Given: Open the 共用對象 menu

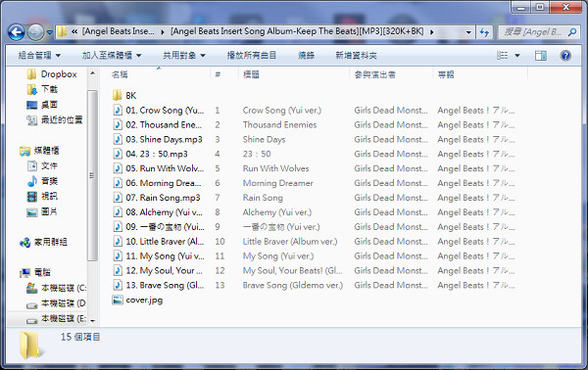Looking at the screenshot, I should click(x=184, y=56).
